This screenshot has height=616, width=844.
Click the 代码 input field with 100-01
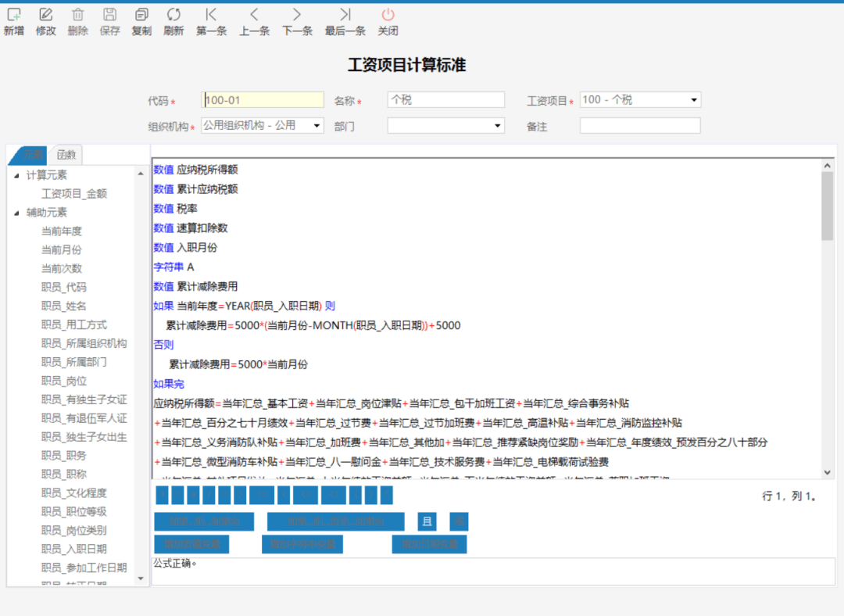coord(263,99)
